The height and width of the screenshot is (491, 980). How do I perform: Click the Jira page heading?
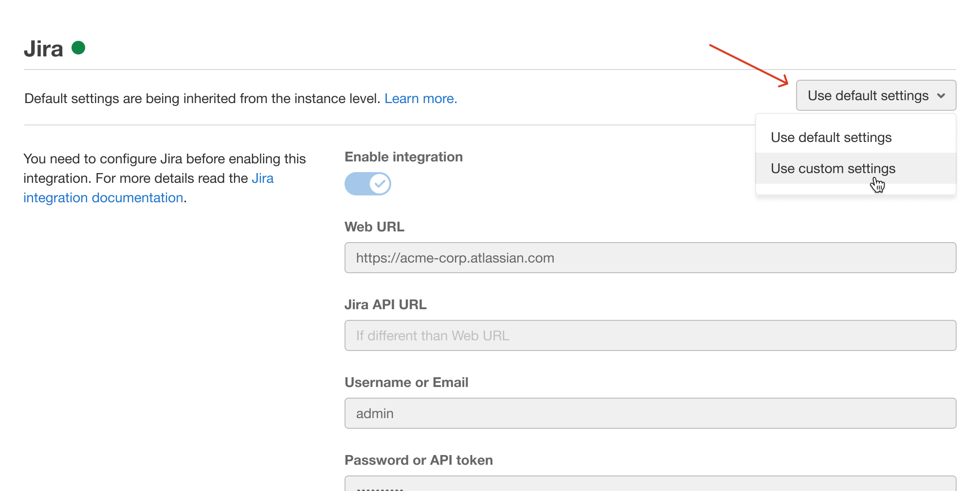[x=44, y=48]
